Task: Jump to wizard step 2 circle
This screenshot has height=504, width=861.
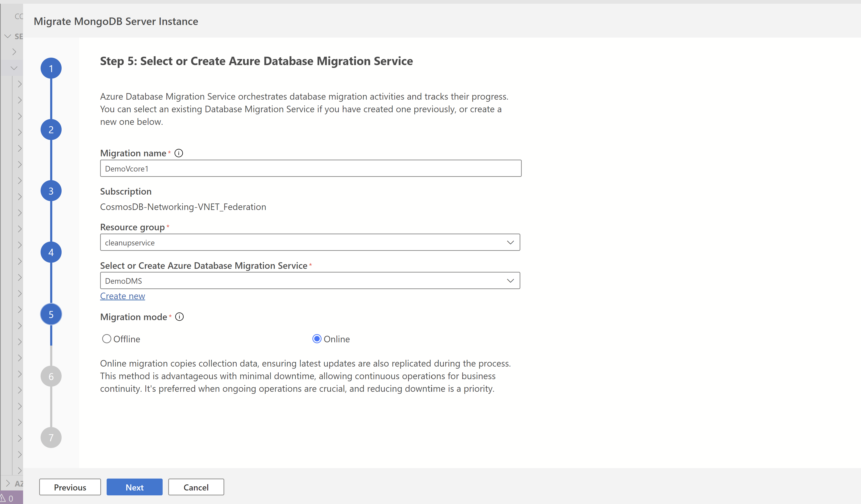Action: tap(51, 130)
